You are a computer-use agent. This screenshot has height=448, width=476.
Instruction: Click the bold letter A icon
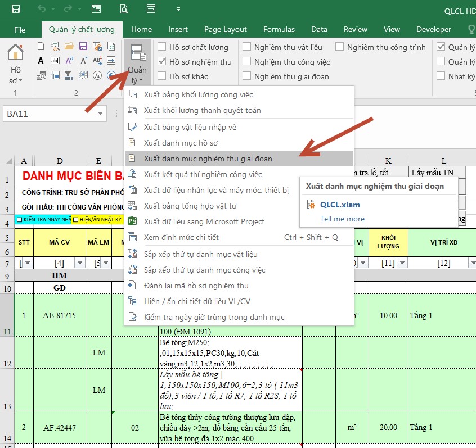point(41,61)
